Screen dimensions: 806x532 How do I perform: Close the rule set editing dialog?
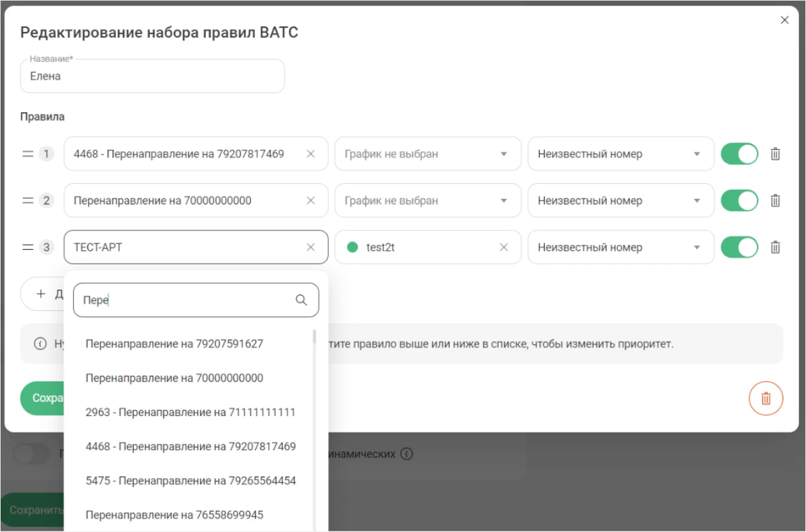(785, 20)
